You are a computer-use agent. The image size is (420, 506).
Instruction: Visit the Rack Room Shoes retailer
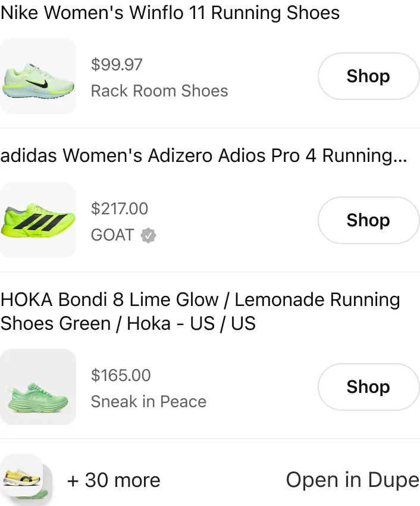click(159, 90)
